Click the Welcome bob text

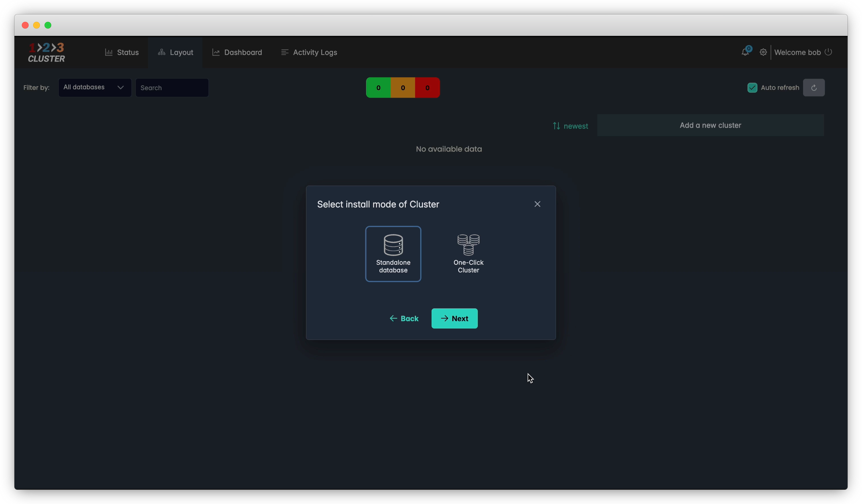(797, 52)
